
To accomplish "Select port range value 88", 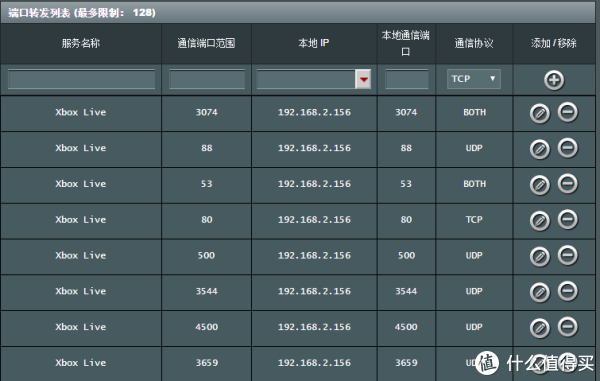I will coord(207,148).
